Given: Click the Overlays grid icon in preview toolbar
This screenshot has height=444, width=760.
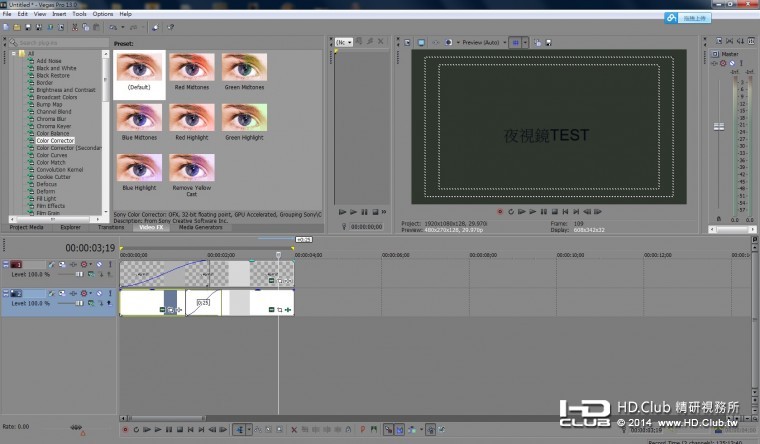Looking at the screenshot, I should tap(517, 43).
